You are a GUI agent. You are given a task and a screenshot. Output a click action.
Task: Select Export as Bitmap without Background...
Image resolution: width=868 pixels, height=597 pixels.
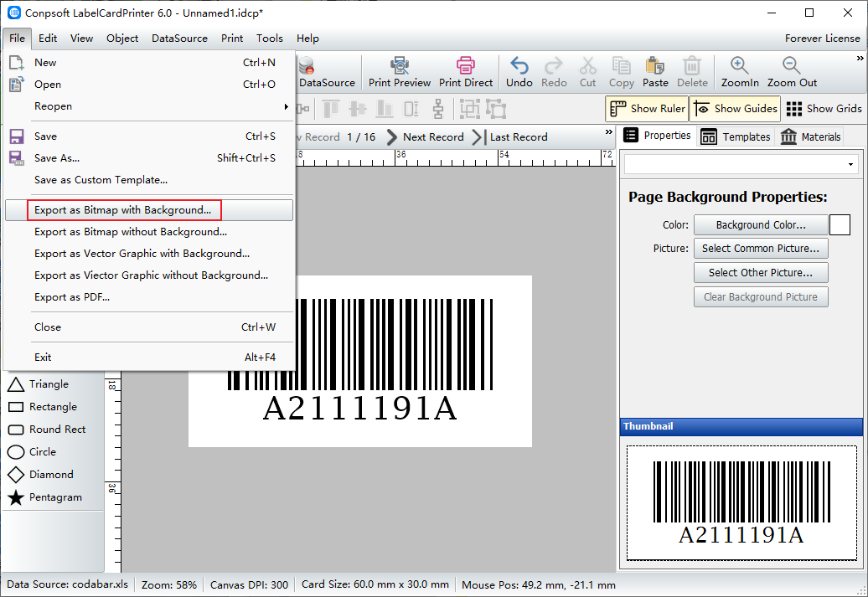pyautogui.click(x=148, y=232)
